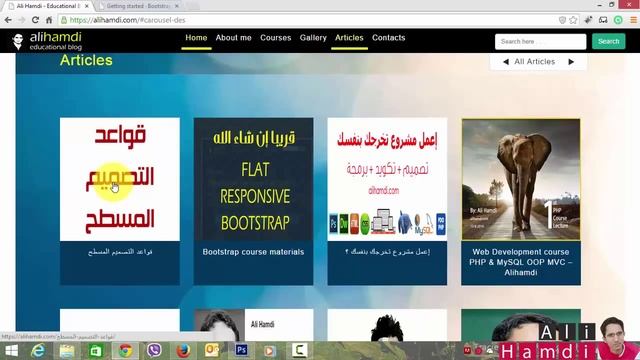Screen dimensions: 640x360
Task: Open Viber from the taskbar
Action: pos(154,350)
